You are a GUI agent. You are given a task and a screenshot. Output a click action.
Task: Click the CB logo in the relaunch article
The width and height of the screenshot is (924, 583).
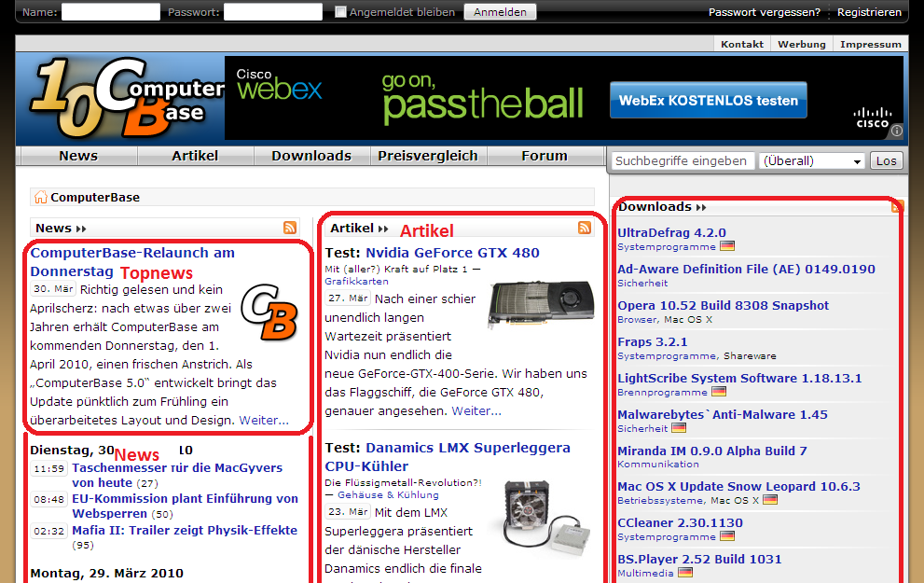(x=269, y=312)
